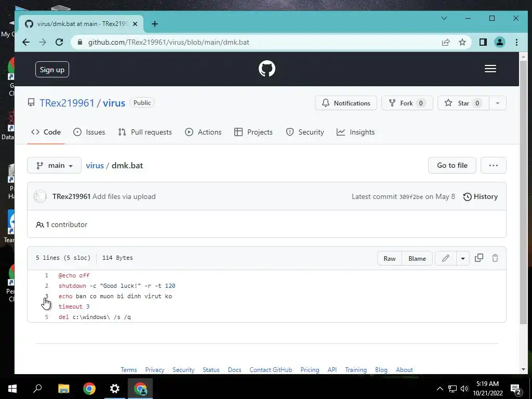Open the repository Security tab

[x=305, y=132]
